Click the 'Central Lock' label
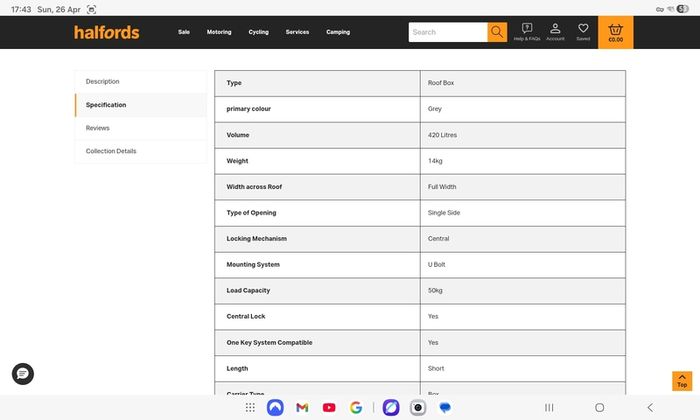This screenshot has width=700, height=420. [x=246, y=316]
